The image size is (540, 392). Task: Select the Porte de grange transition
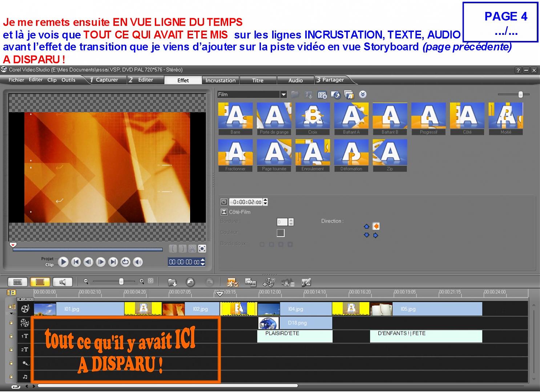(274, 119)
